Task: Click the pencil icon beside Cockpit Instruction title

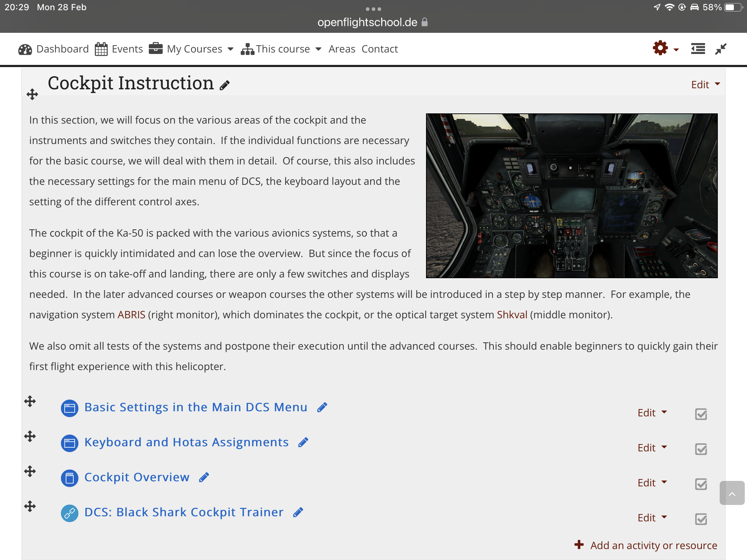Action: coord(225,85)
